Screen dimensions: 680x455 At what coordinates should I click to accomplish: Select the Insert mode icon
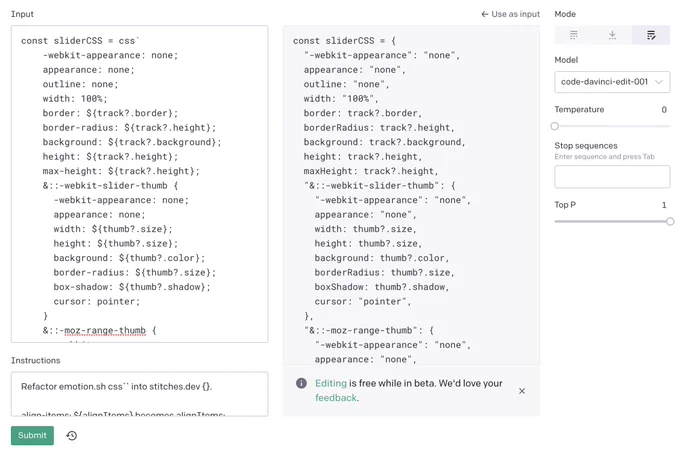point(612,35)
